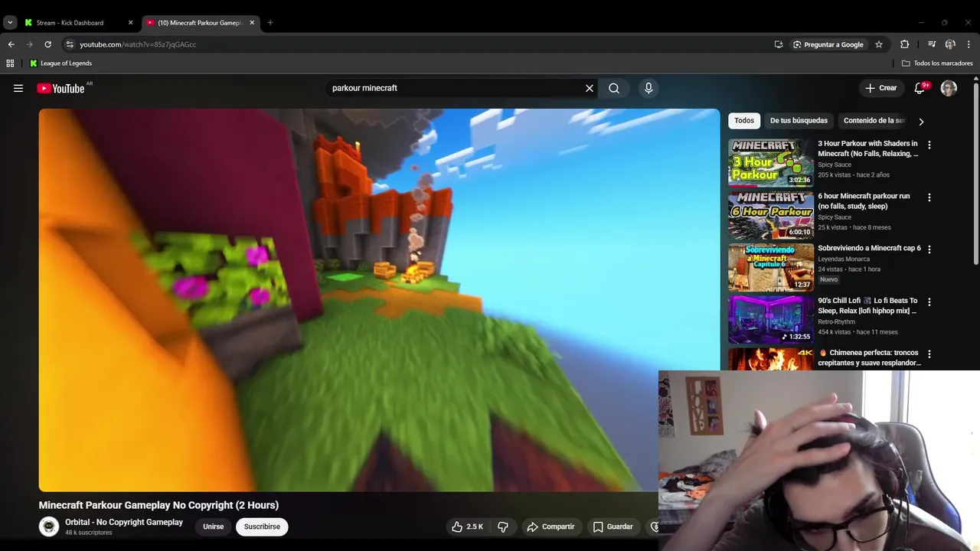Open the apps grid in bookmarks bar
Image resolution: width=980 pixels, height=551 pixels.
(x=10, y=64)
